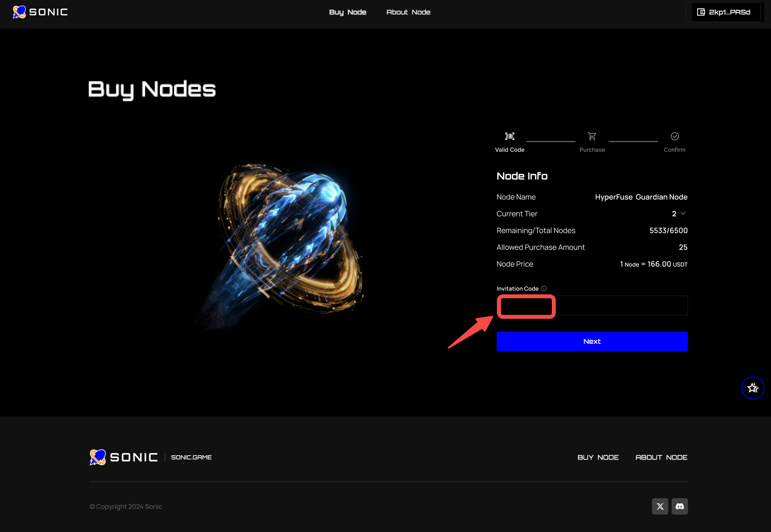Visit the SONIC.GAME footer link

[191, 457]
